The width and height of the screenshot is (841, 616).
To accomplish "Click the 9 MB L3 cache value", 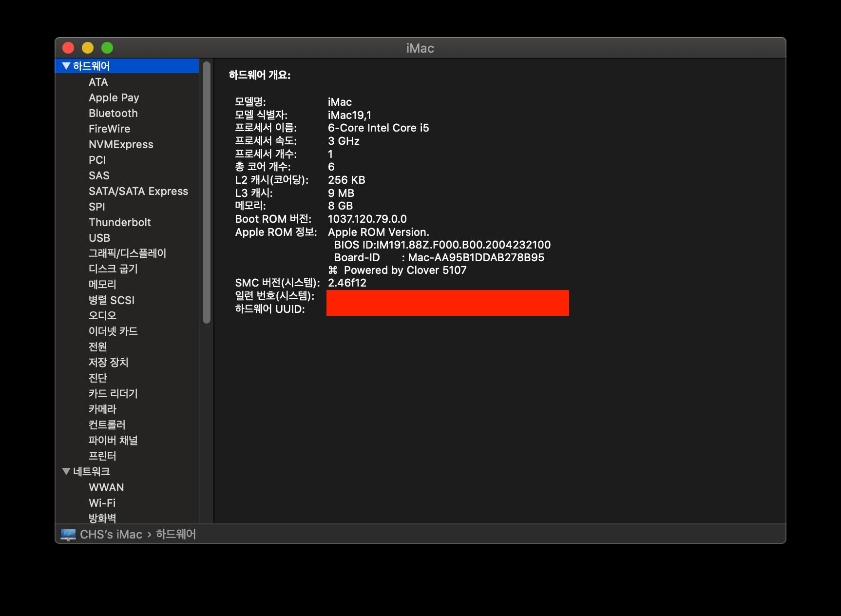I will click(341, 193).
